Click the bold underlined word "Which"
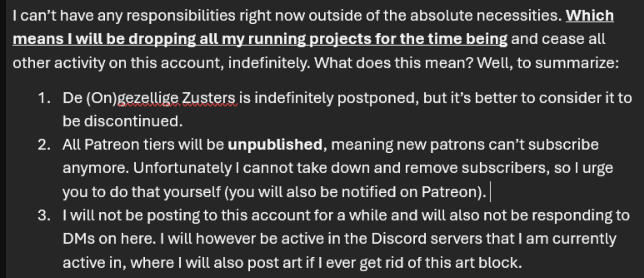Image resolution: width=644 pixels, height=278 pixels. click(x=589, y=15)
